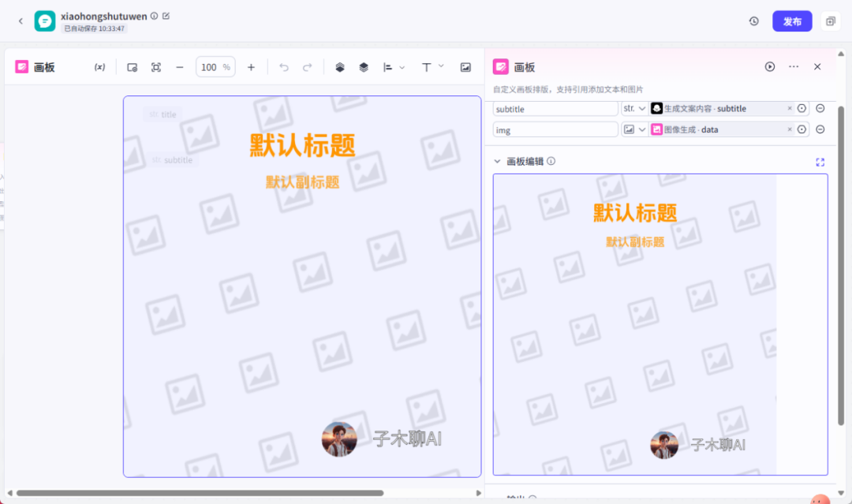
Task: Click the 发布 publish button
Action: pos(792,21)
